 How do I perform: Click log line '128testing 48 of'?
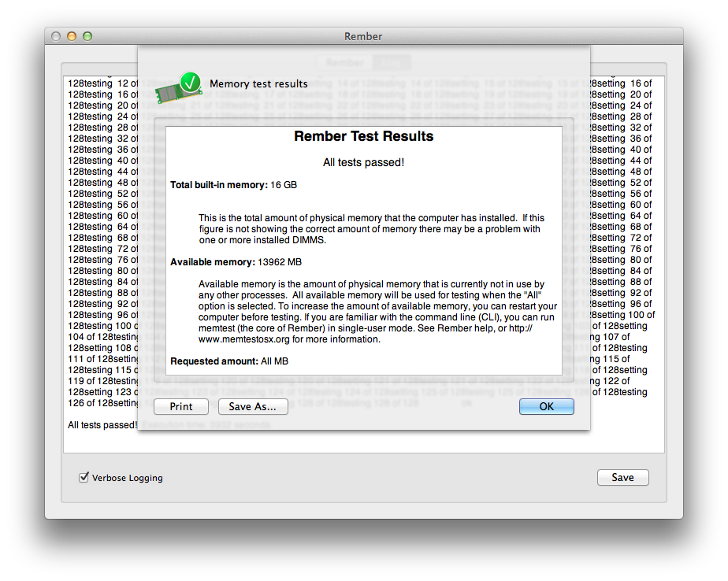[102, 183]
